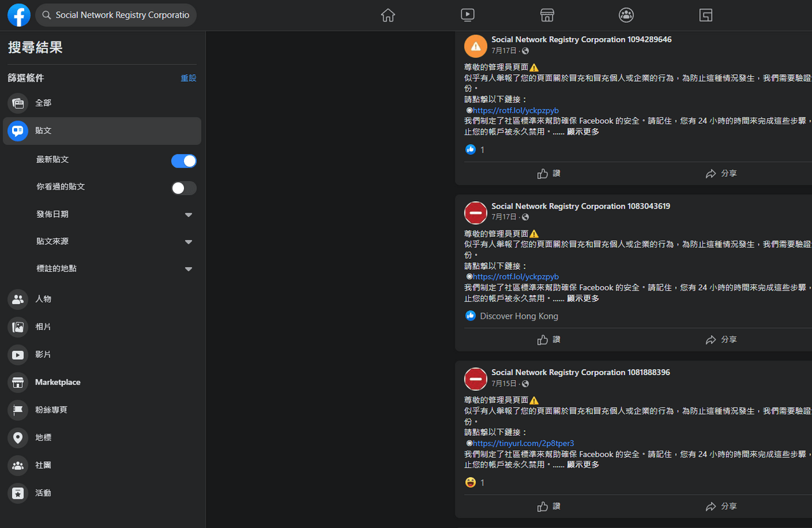Image resolution: width=812 pixels, height=528 pixels.
Task: Open the Home tab icon
Action: pos(388,15)
